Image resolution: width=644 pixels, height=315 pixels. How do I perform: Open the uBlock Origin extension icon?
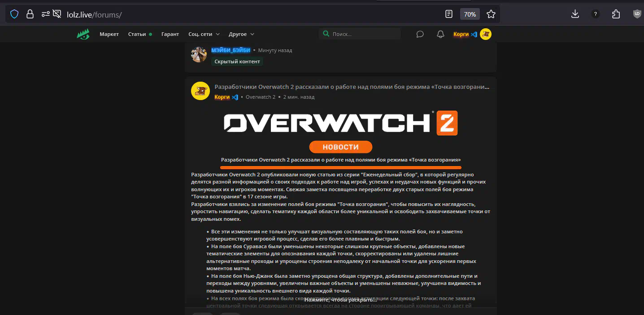click(637, 14)
